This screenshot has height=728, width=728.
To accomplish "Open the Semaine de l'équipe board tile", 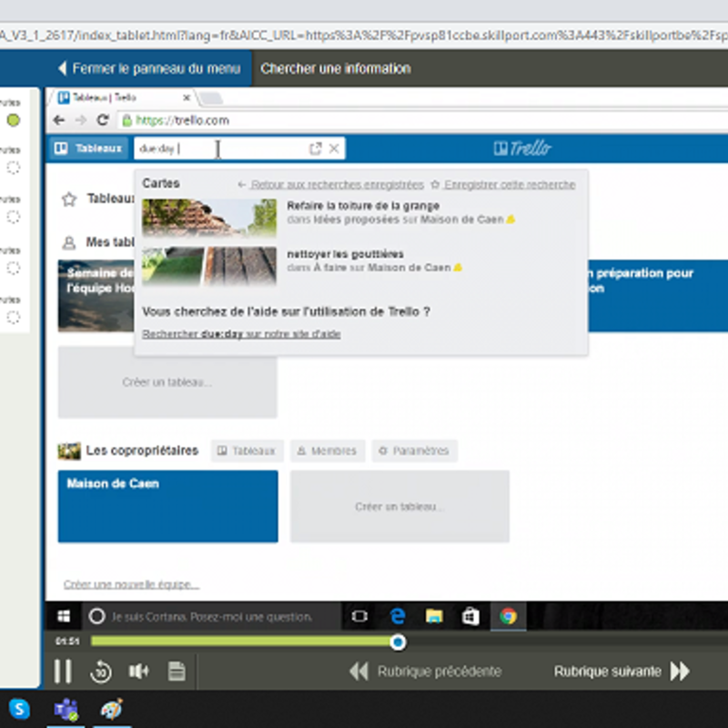I will pyautogui.click(x=96, y=296).
